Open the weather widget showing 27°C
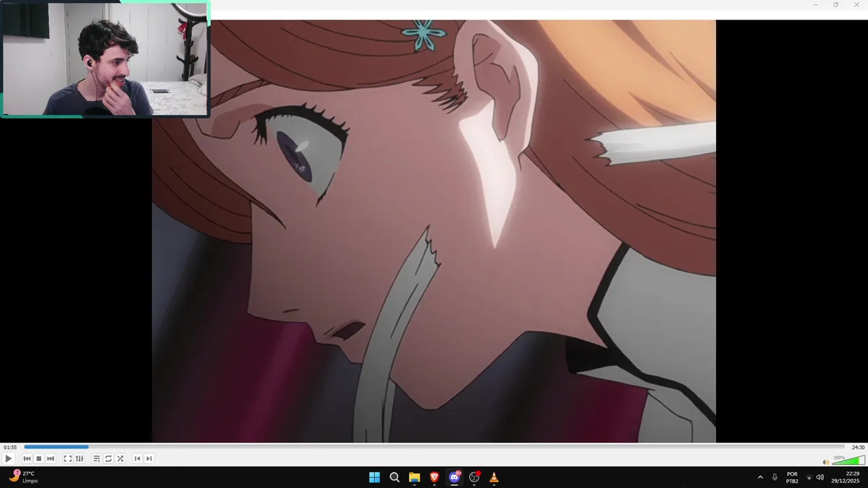Viewport: 868px width, 488px height. [x=23, y=477]
